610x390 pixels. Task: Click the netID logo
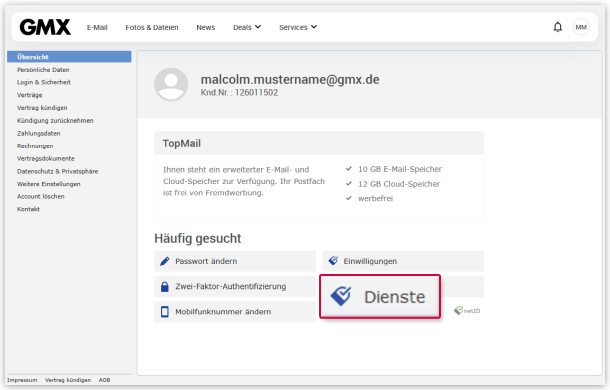click(x=467, y=310)
